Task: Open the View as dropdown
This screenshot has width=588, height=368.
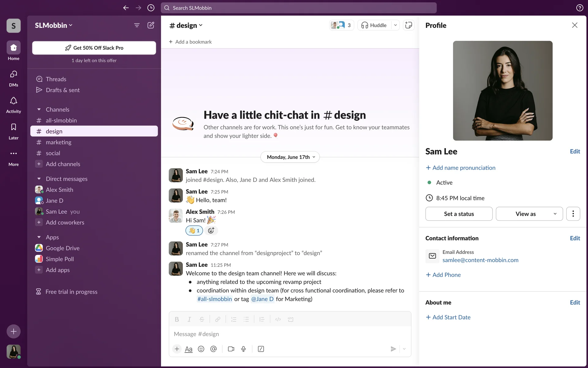Action: coord(529,214)
